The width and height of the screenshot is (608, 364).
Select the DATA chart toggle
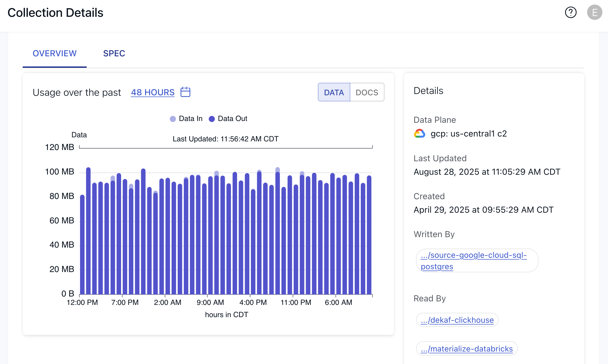click(334, 92)
